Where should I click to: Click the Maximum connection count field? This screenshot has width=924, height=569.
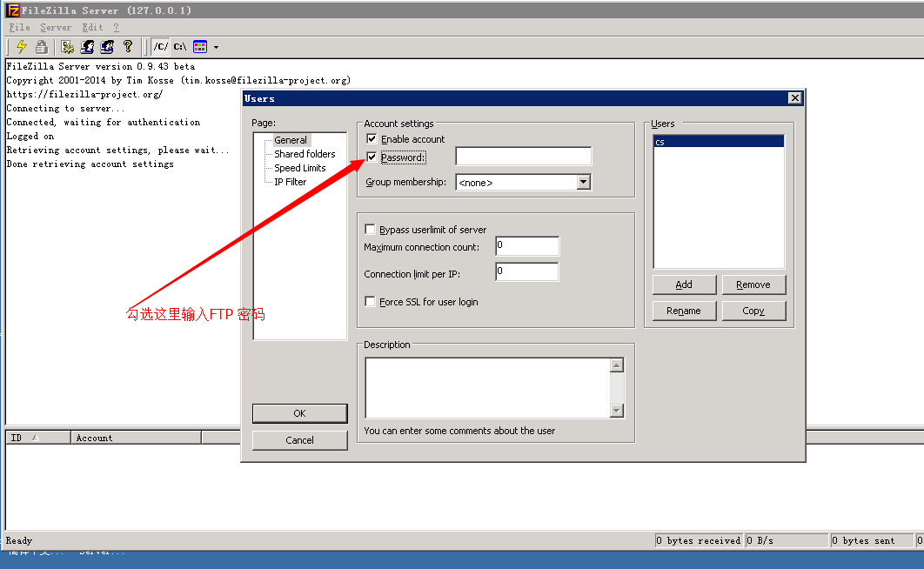pos(527,245)
